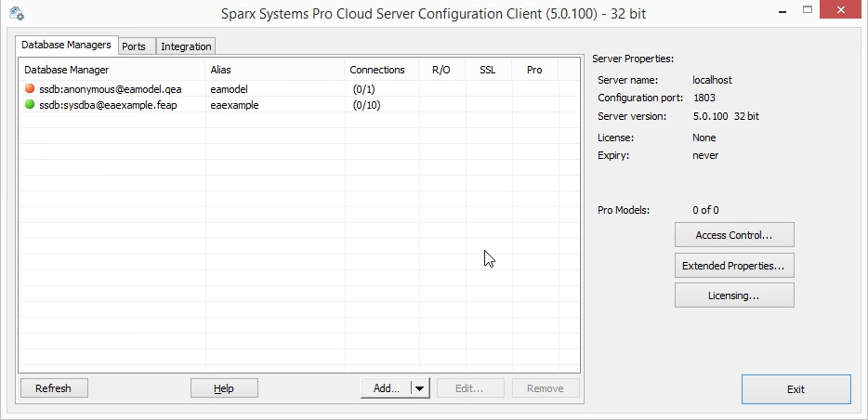
Task: Click the Add... button
Action: pyautogui.click(x=386, y=388)
